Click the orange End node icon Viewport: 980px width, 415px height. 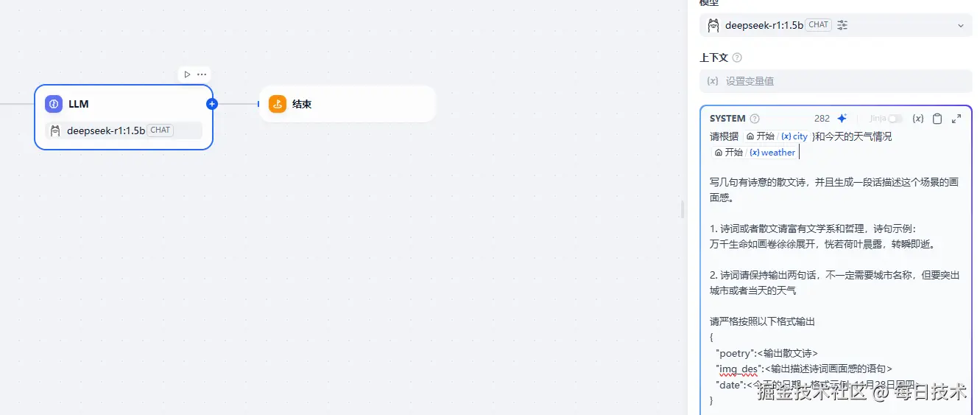(278, 104)
